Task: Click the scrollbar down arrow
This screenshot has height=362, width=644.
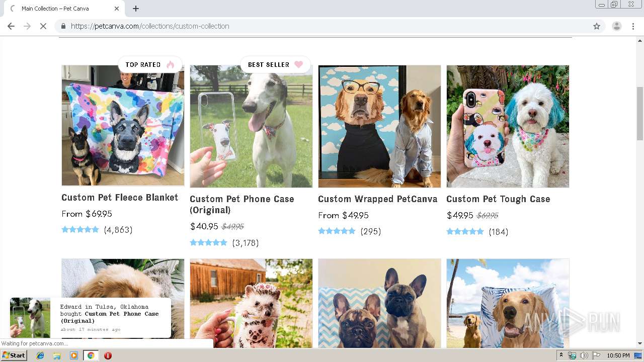Action: tap(639, 344)
